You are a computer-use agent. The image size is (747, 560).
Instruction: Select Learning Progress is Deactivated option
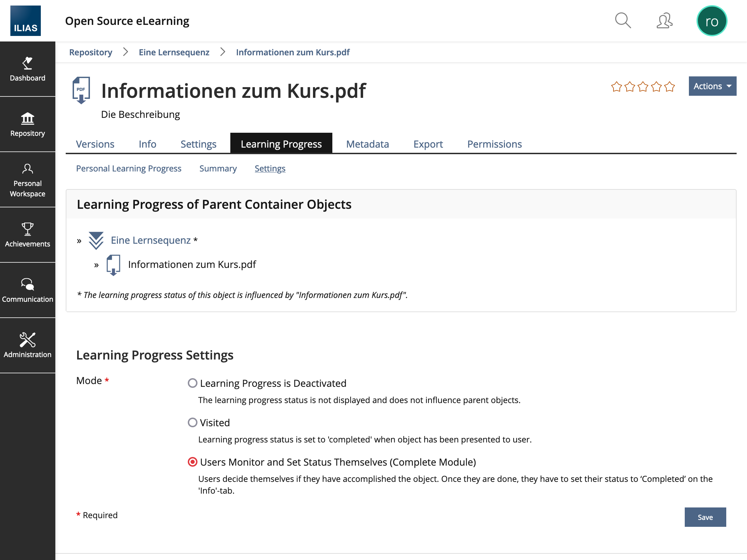pyautogui.click(x=193, y=383)
